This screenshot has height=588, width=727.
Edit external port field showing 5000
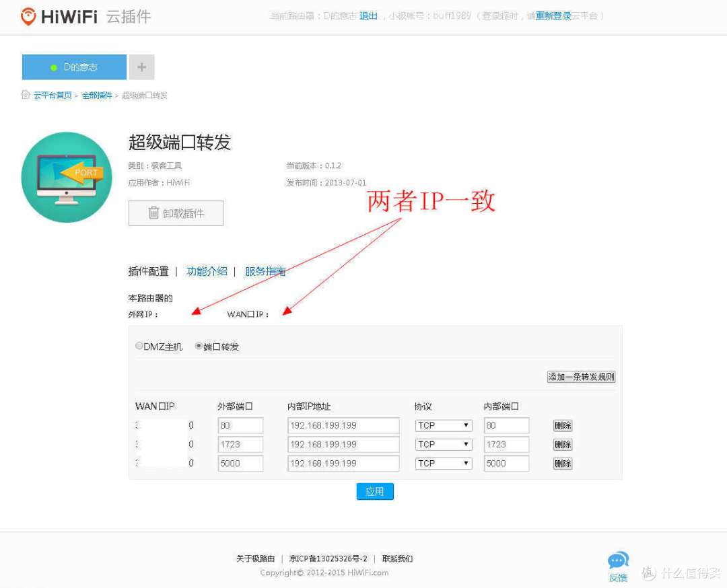pos(240,464)
